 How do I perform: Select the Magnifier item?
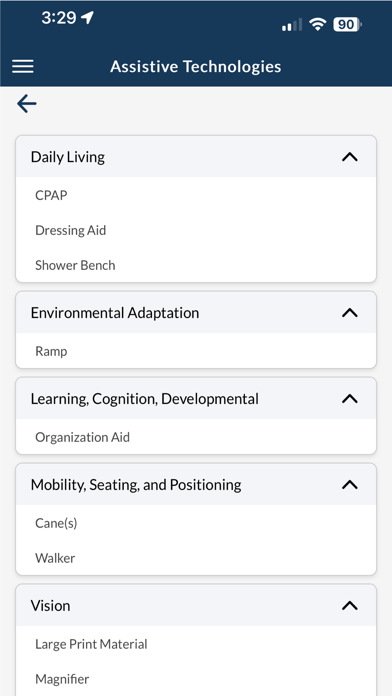[196, 679]
